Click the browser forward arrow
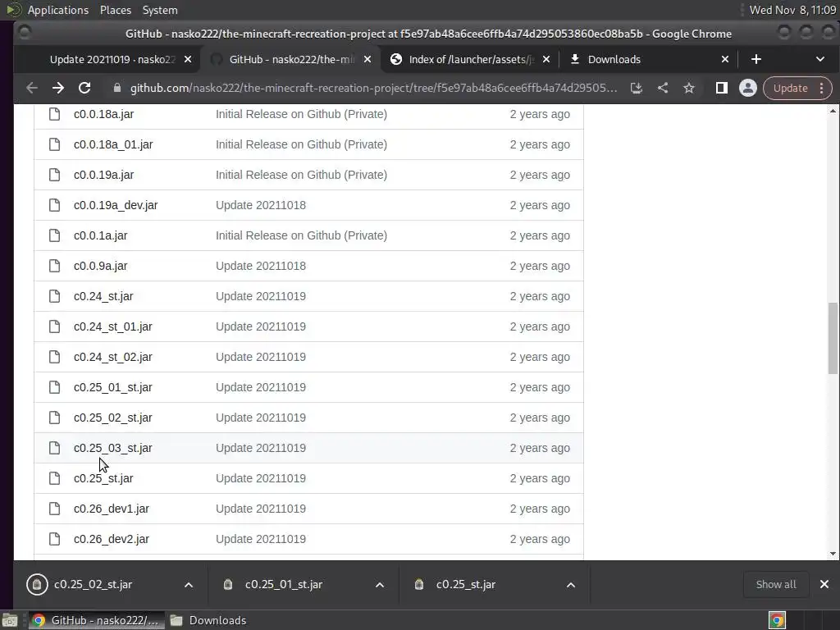The image size is (840, 630). pyautogui.click(x=58, y=88)
